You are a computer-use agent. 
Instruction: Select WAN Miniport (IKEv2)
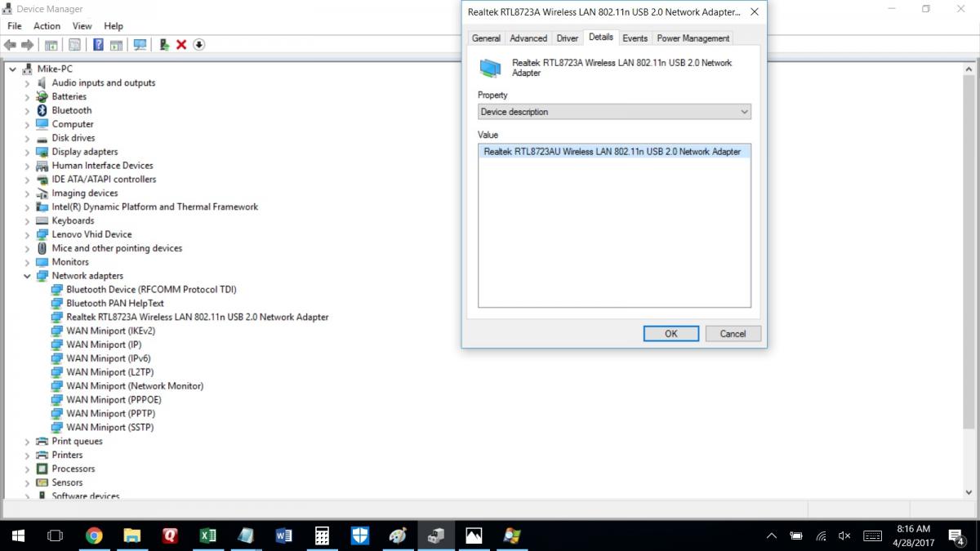tap(110, 331)
